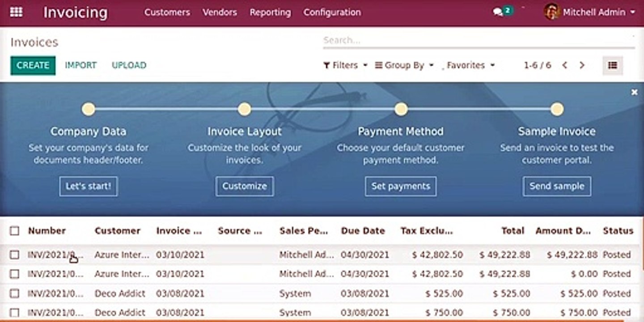Sort by the Total column header
644x322 pixels.
513,231
